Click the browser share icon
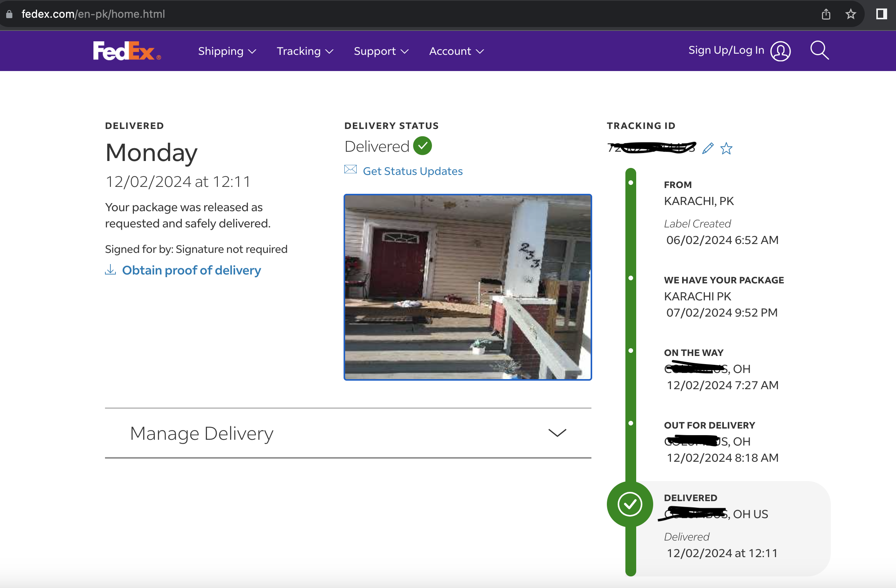The image size is (896, 588). pos(826,14)
